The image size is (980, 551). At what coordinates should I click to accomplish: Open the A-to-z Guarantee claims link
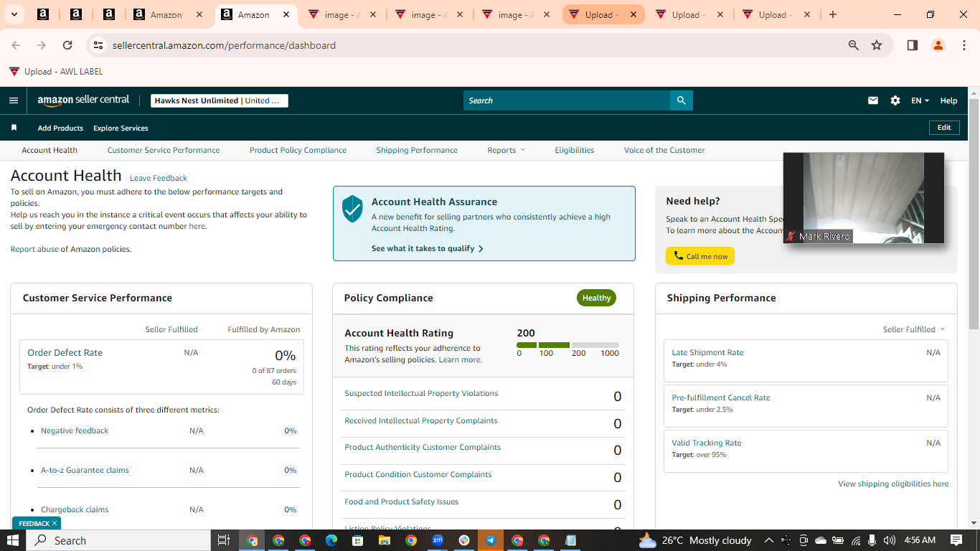[85, 470]
